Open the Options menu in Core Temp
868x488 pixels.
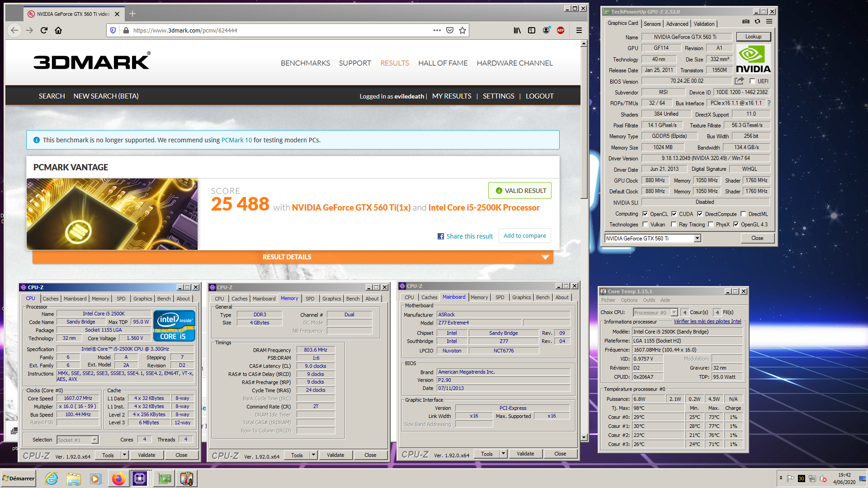pos(629,300)
